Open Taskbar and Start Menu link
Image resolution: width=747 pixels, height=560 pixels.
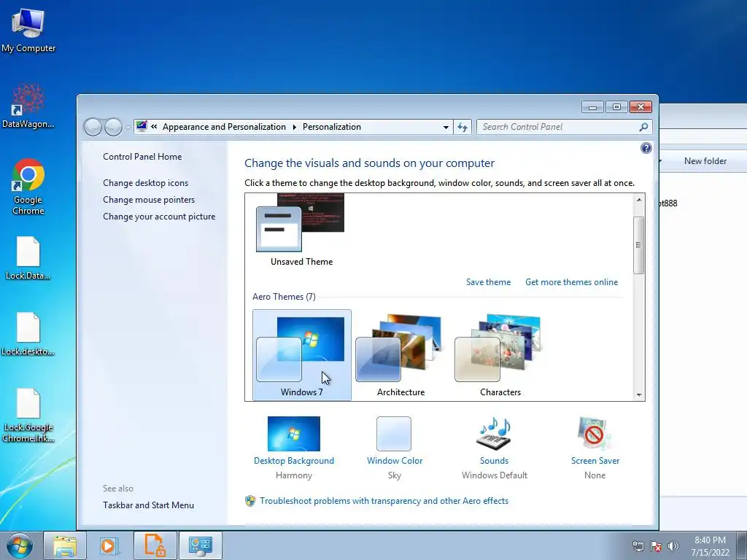pos(148,505)
